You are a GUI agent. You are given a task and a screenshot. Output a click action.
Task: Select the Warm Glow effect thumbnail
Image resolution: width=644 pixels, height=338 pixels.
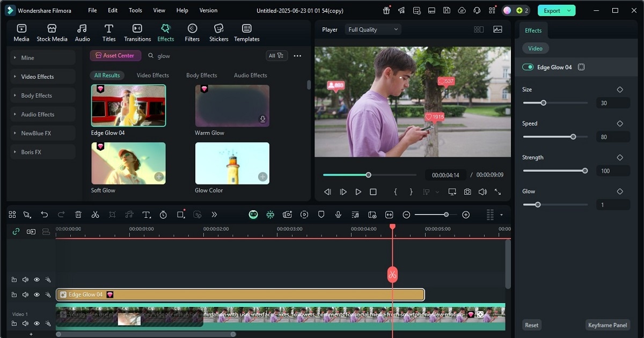click(232, 106)
